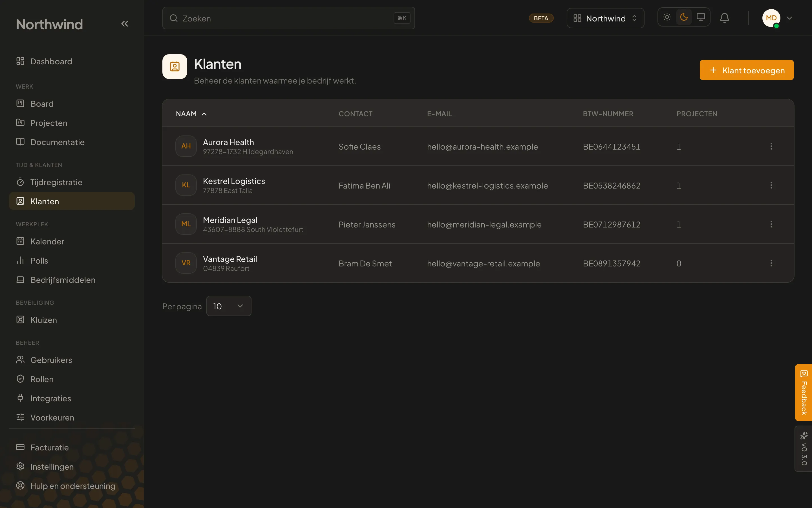
Task: Click the v0.3.0 version tab
Action: click(x=803, y=449)
